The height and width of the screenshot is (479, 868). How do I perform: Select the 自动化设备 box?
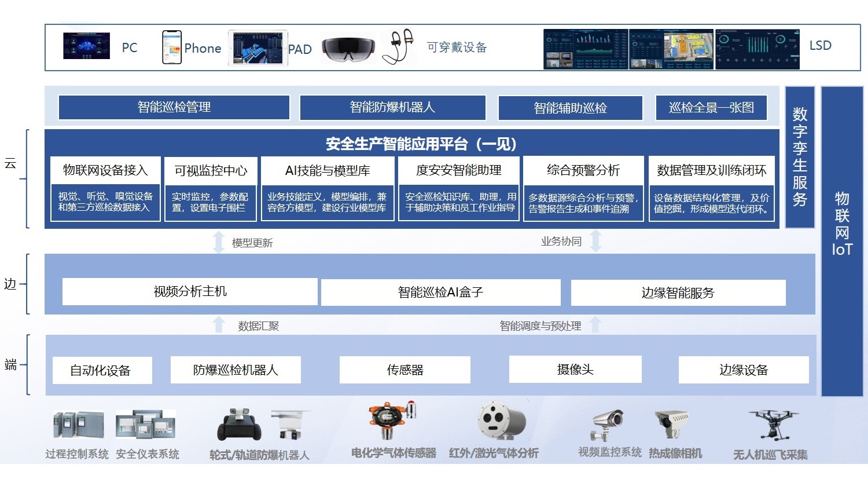pos(102,370)
